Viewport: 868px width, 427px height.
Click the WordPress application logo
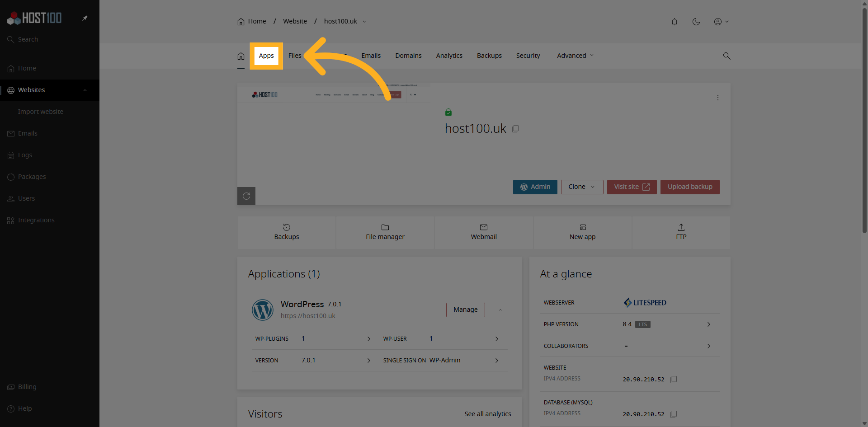(x=263, y=310)
